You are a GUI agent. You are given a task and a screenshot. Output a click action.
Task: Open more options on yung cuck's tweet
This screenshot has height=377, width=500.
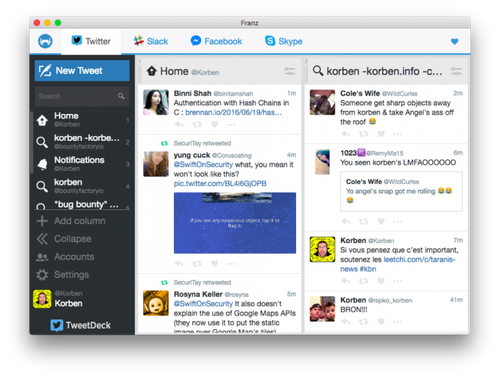[x=231, y=264]
